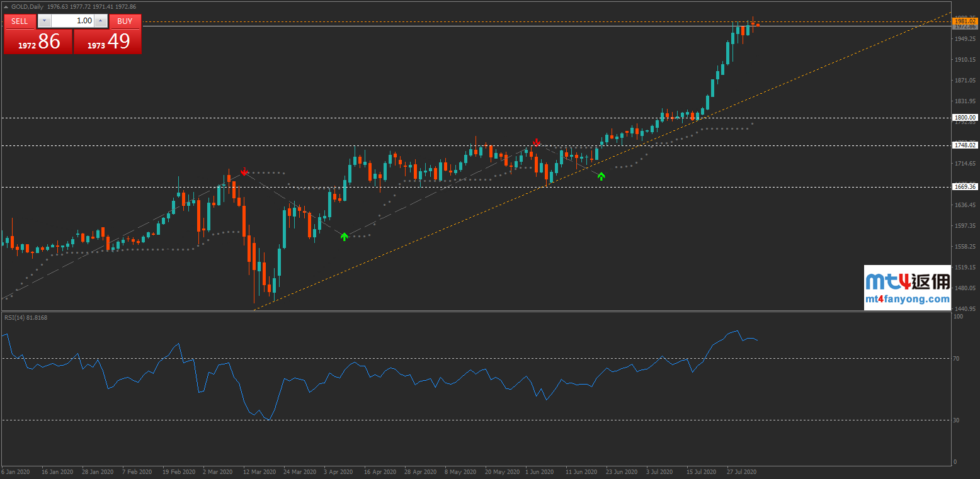Select the red sell arrow near 1748.02 line
Viewport: 980px width, 479px height.
[536, 143]
